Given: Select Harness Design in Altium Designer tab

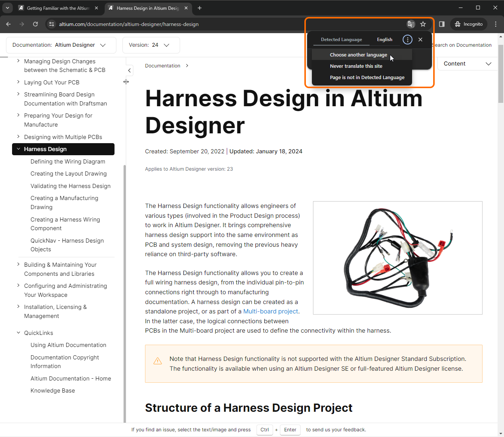Looking at the screenshot, I should pyautogui.click(x=148, y=8).
